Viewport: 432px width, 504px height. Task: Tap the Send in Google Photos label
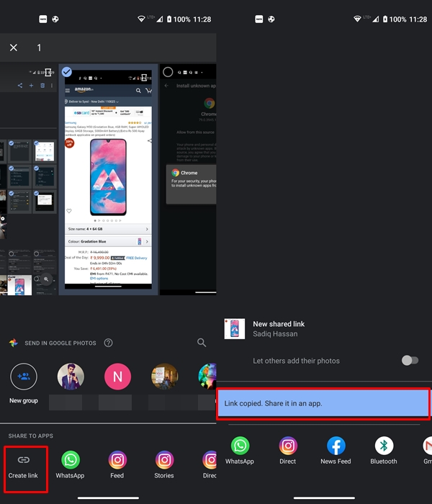(60, 343)
